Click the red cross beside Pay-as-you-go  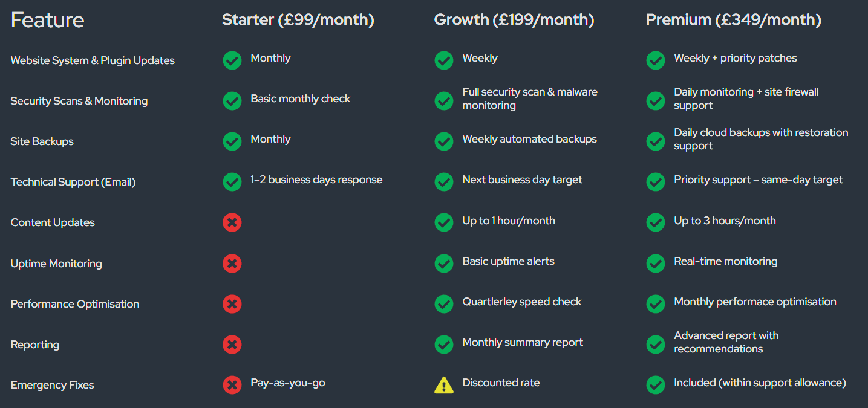click(232, 385)
